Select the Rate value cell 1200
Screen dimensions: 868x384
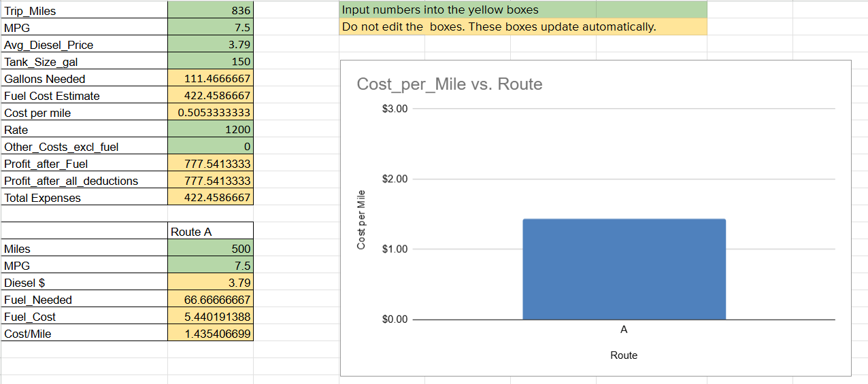click(x=210, y=130)
